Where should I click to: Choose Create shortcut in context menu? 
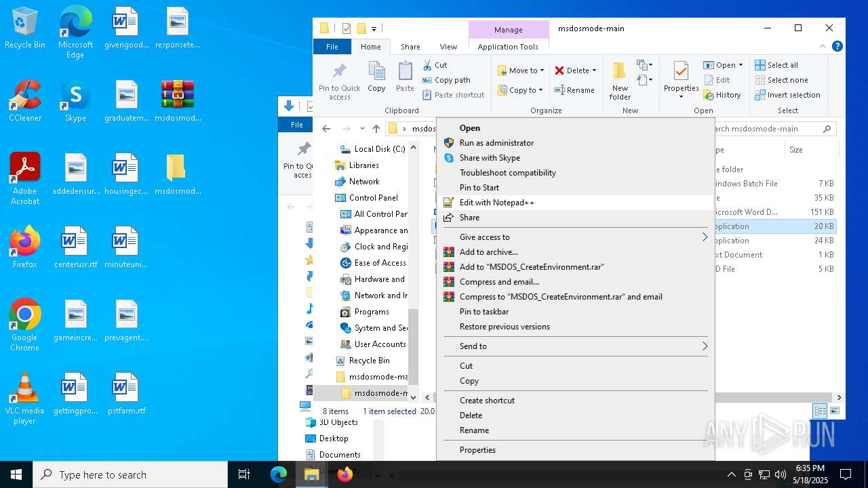tap(575, 401)
